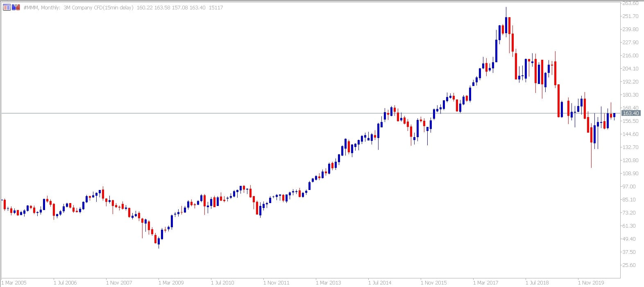Click the 61.30 price scale label

[629, 226]
